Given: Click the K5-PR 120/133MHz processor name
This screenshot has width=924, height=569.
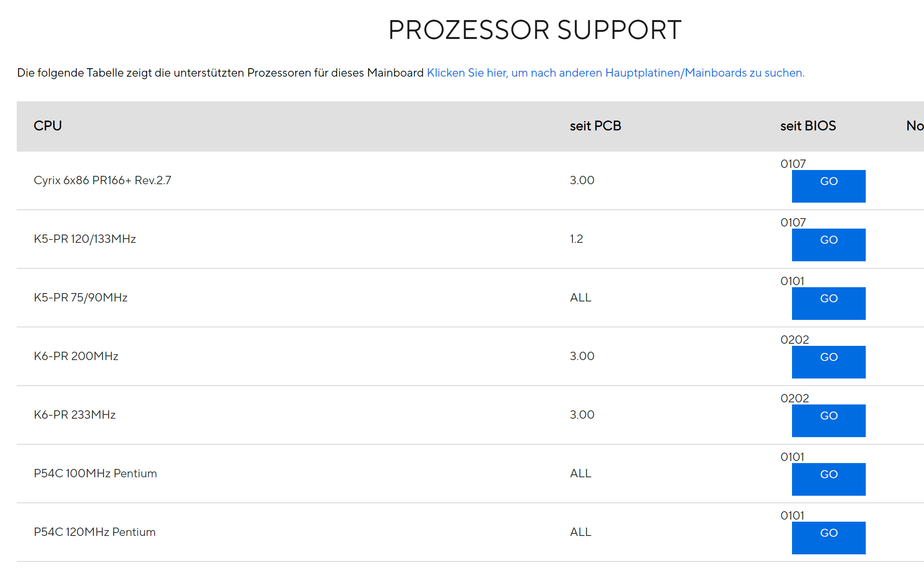Looking at the screenshot, I should pos(85,239).
